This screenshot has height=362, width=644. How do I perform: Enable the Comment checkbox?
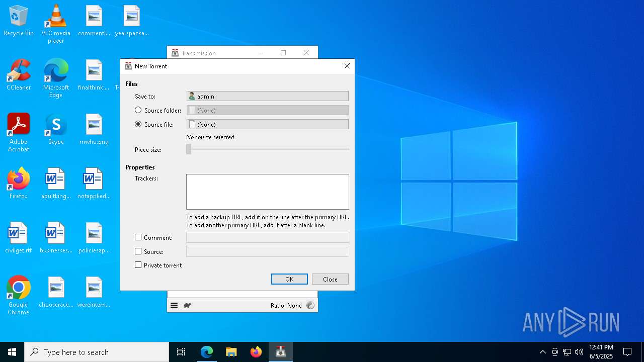click(138, 237)
